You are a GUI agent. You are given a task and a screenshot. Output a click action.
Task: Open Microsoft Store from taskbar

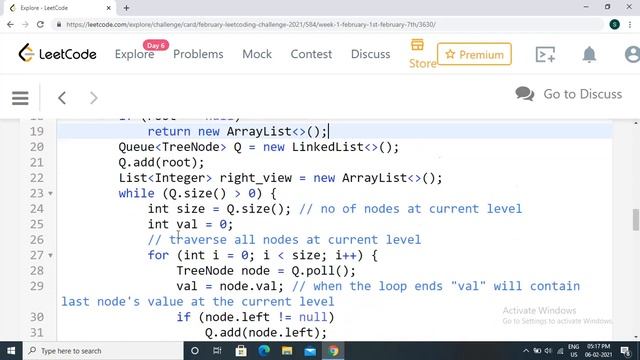pos(241,351)
